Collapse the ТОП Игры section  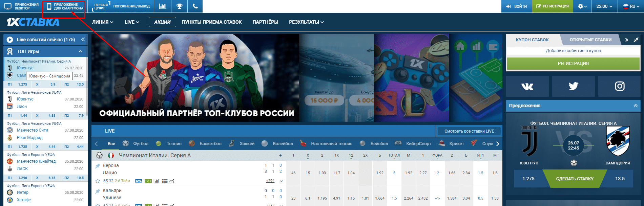(80, 51)
